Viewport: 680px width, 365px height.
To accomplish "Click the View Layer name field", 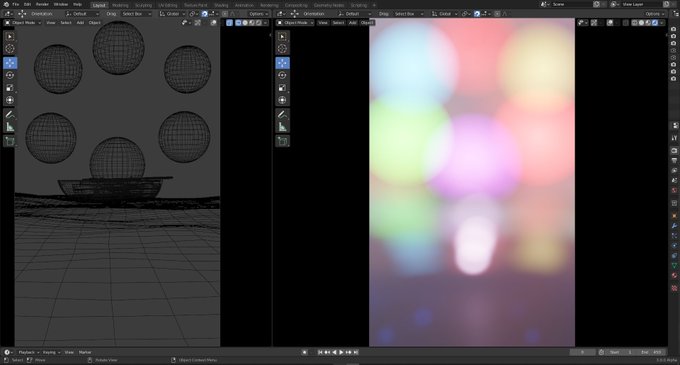I will pos(641,4).
